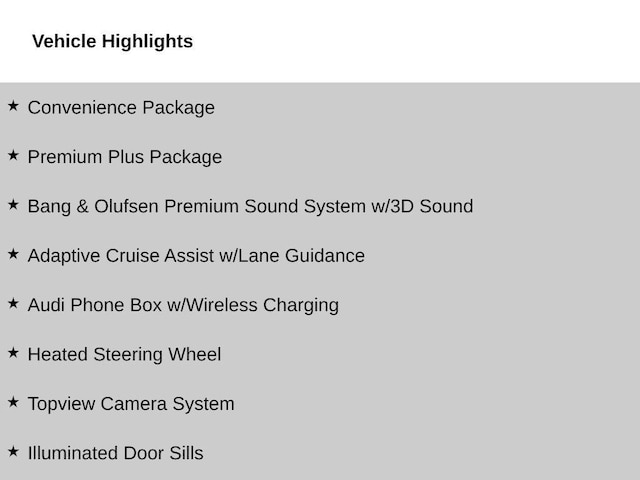Click the word Highlights in the heading
Viewport: 640px width, 480px height.
point(147,42)
